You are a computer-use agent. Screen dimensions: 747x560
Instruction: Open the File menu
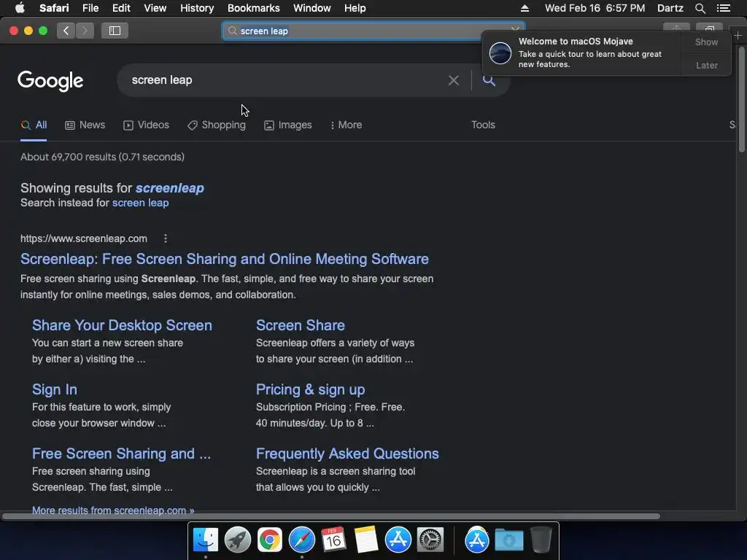tap(90, 8)
